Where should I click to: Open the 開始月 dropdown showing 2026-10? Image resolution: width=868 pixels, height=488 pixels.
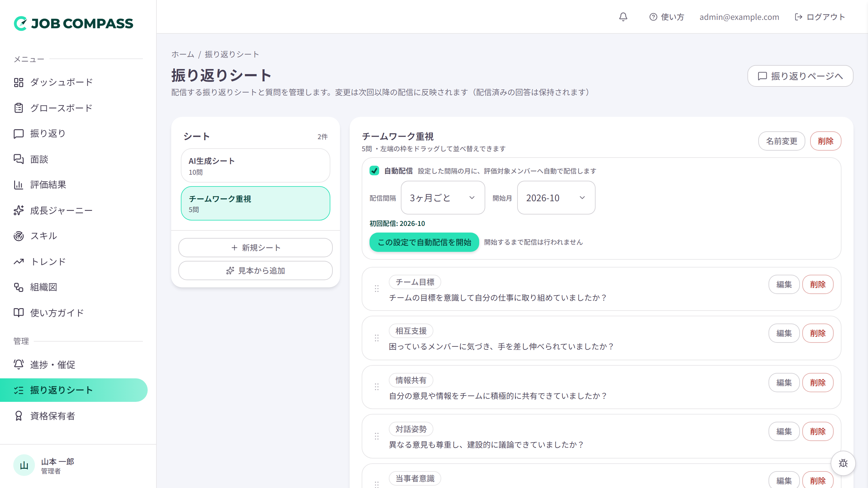click(x=556, y=198)
